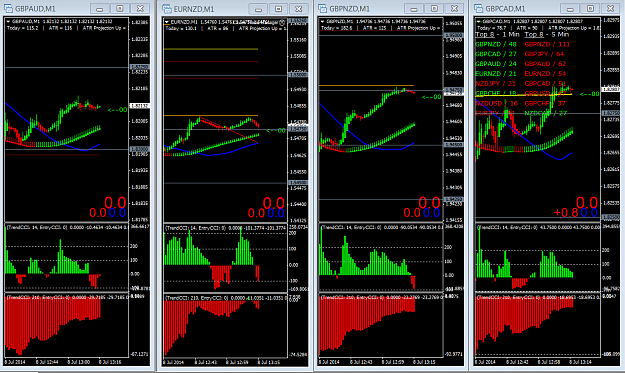Image resolution: width=625 pixels, height=373 pixels.
Task: Click the GBPNZD,M1 window title text
Action: (350, 8)
